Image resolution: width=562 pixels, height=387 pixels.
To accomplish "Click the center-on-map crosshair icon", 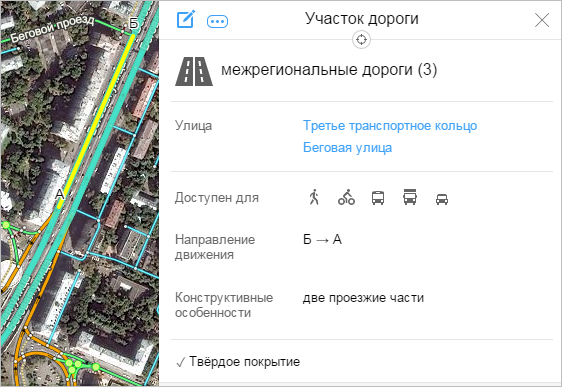I will tap(361, 39).
